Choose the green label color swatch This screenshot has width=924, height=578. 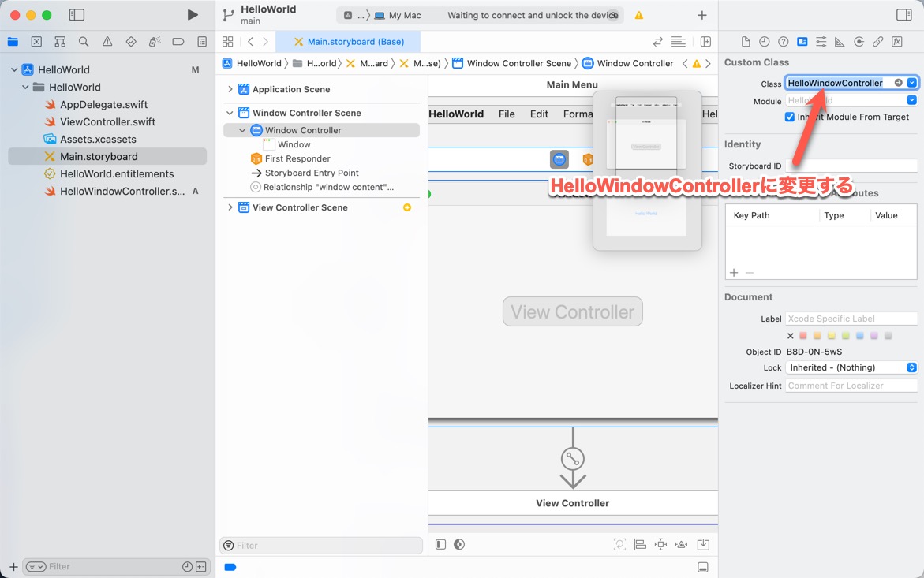pyautogui.click(x=846, y=336)
